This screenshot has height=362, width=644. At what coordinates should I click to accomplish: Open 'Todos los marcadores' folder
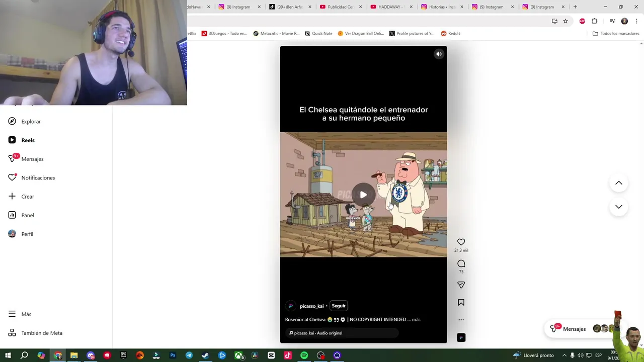[x=616, y=34]
